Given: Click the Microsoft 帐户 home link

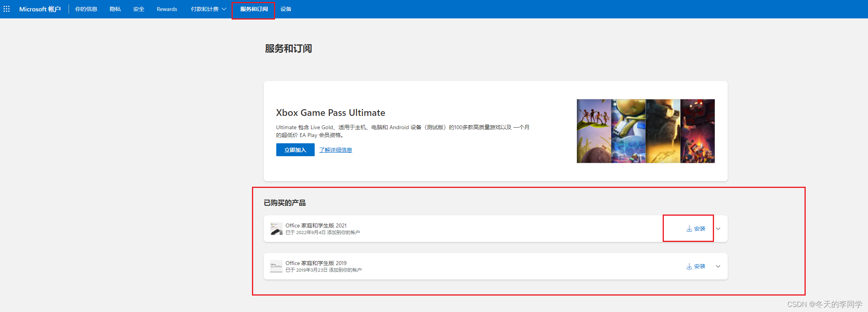Looking at the screenshot, I should coord(40,9).
